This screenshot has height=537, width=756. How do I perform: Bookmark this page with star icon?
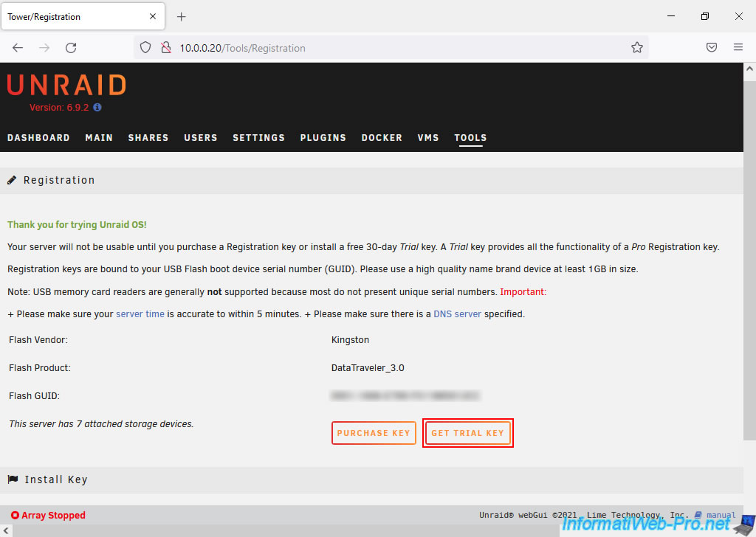(636, 48)
